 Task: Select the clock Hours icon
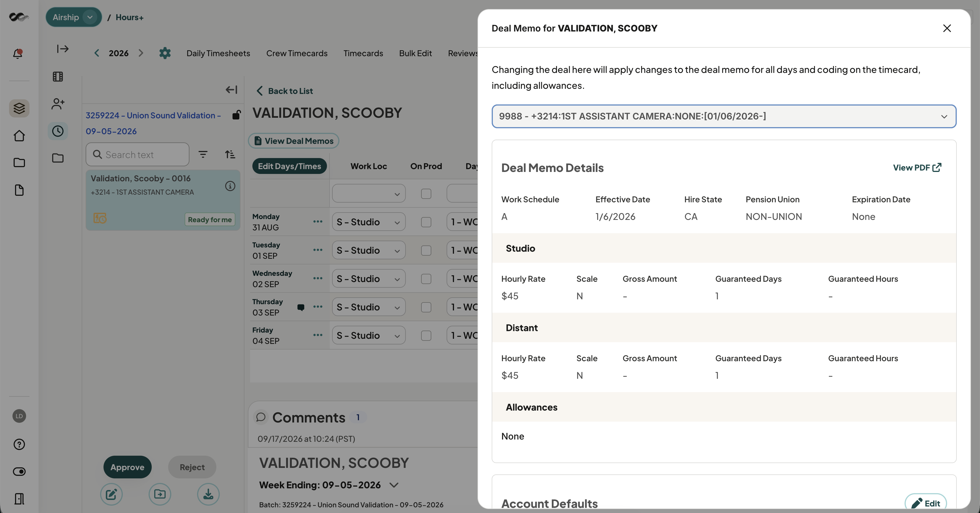tap(58, 131)
